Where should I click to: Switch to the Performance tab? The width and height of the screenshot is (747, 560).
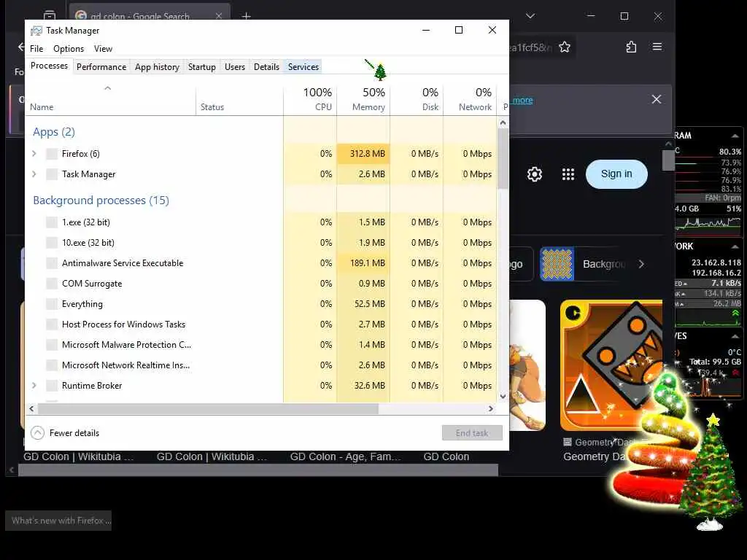tap(101, 67)
